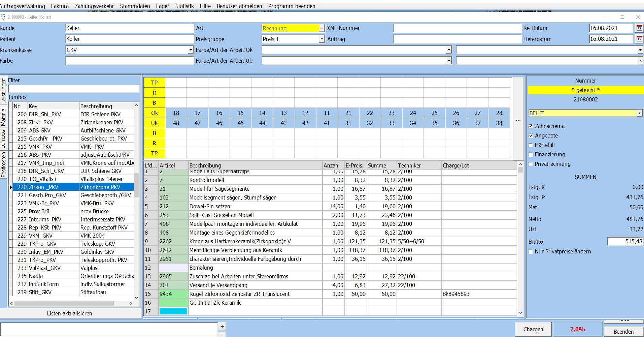This screenshot has height=337, width=644.
Task: Open the Stammdaten menu
Action: (x=135, y=6)
